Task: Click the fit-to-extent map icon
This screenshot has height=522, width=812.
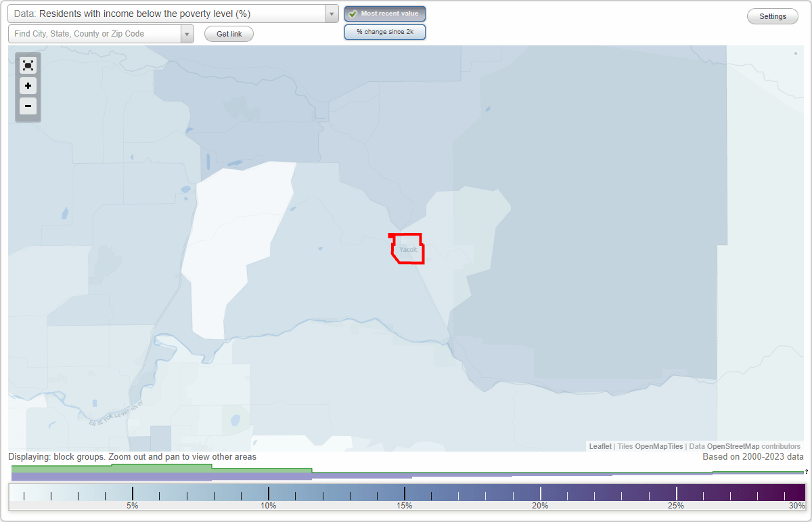Action: (28, 65)
